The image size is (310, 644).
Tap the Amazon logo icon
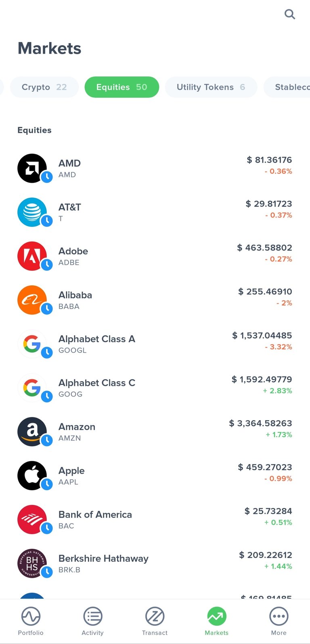point(32,432)
